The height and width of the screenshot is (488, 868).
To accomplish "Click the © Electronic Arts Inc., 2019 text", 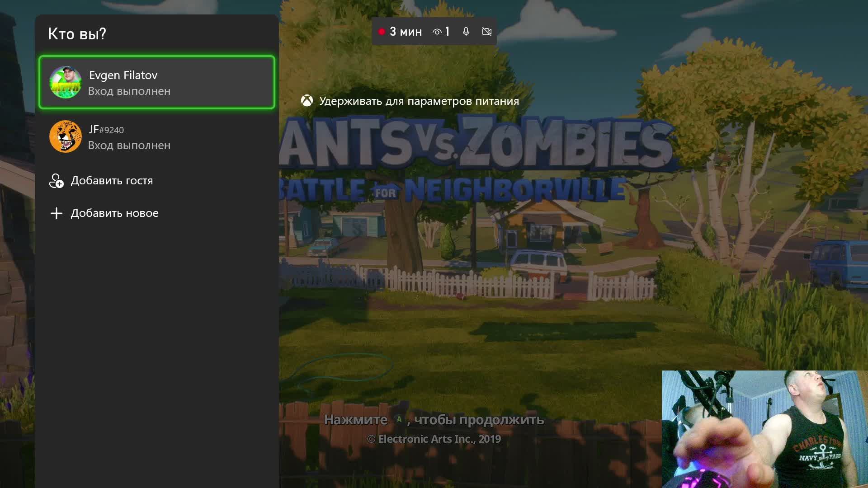I will pos(434,439).
